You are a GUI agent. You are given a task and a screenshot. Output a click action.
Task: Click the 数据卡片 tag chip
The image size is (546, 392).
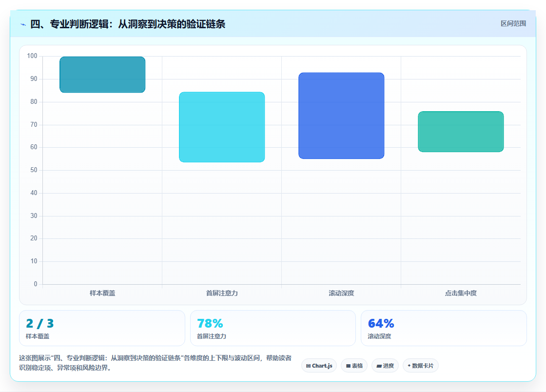421,366
